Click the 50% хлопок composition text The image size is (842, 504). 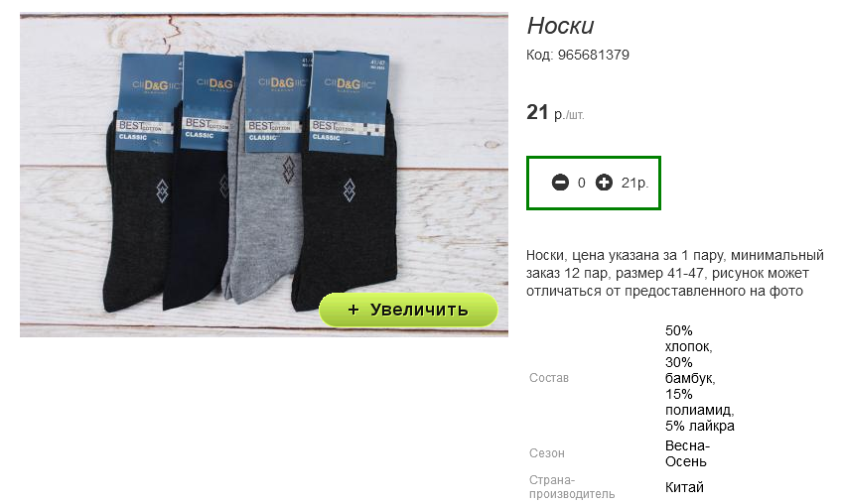688,338
